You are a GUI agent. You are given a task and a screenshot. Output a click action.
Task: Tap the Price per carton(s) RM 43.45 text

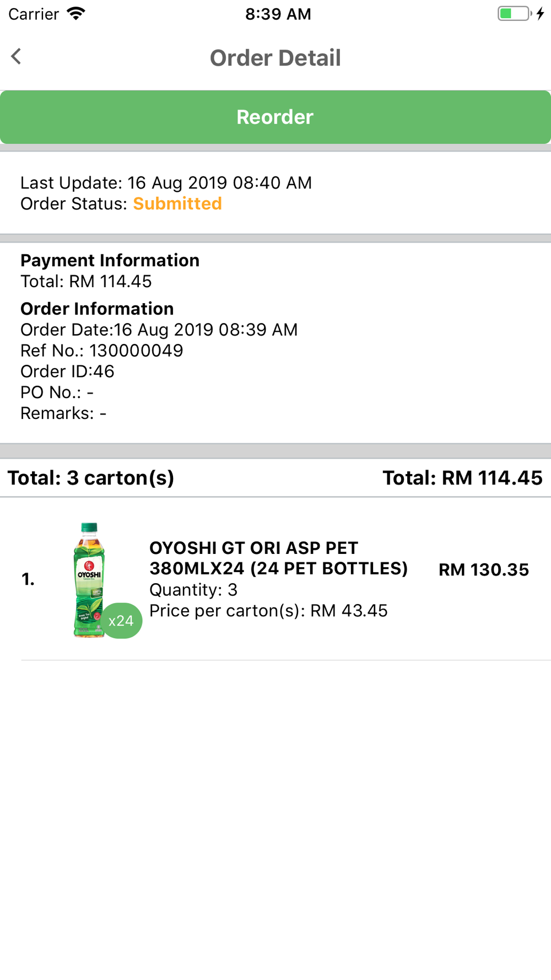coord(268,611)
